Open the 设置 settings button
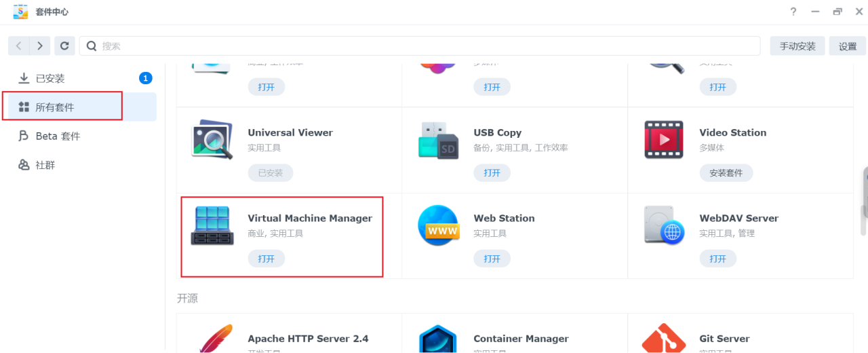This screenshot has width=868, height=353. tap(848, 46)
